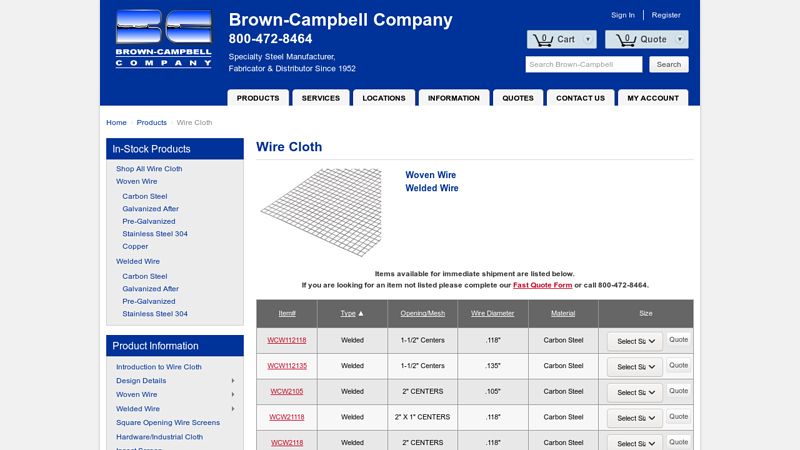Open the Welded Wire heading link
This screenshot has height=450, width=800.
click(x=432, y=188)
